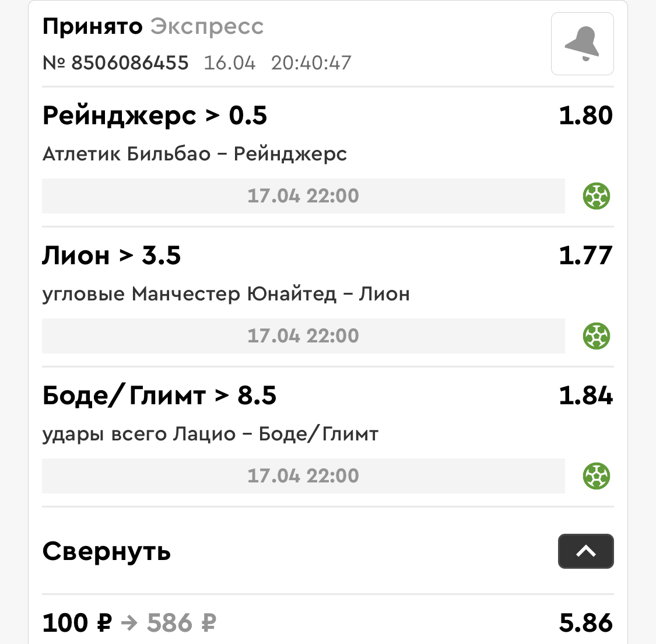Select the Боде/Глимт > 8.5 bet title
Image resolution: width=656 pixels, height=644 pixels.
tap(159, 396)
